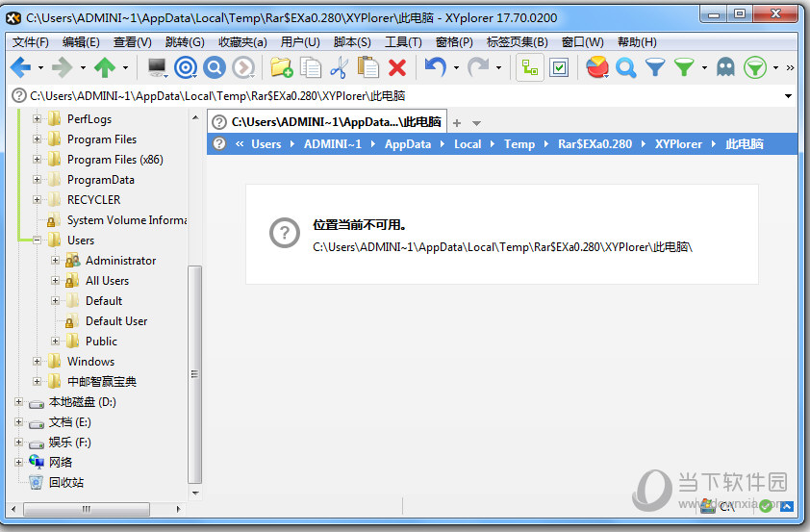Click the Cut scissors icon

(x=339, y=67)
